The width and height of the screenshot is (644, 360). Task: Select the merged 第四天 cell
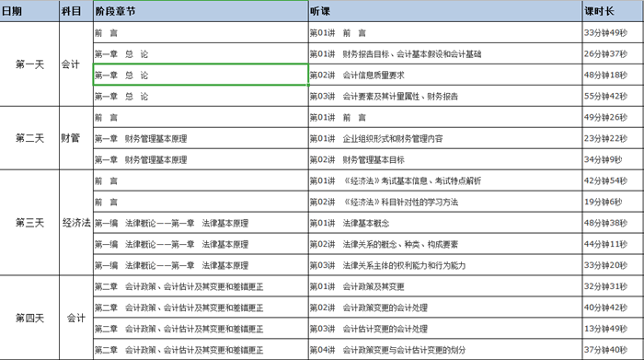coord(29,318)
